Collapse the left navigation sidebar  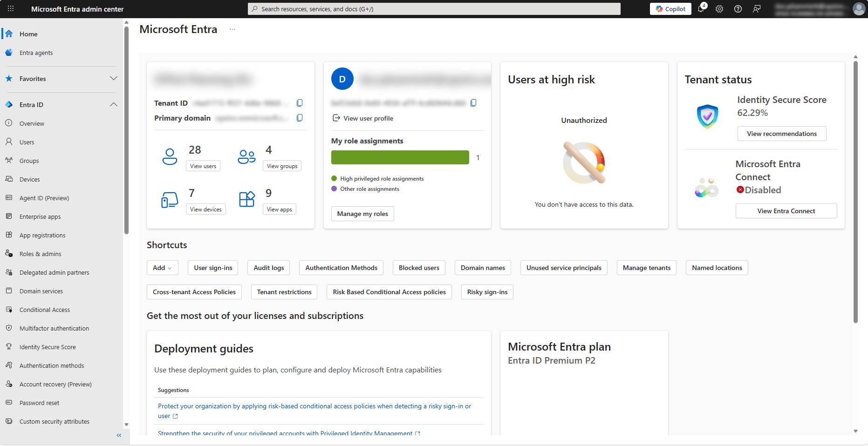119,435
